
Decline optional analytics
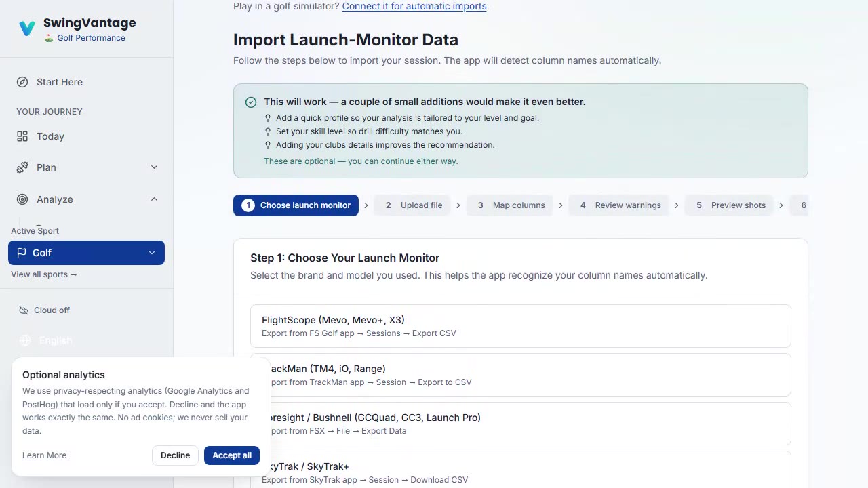tap(175, 455)
